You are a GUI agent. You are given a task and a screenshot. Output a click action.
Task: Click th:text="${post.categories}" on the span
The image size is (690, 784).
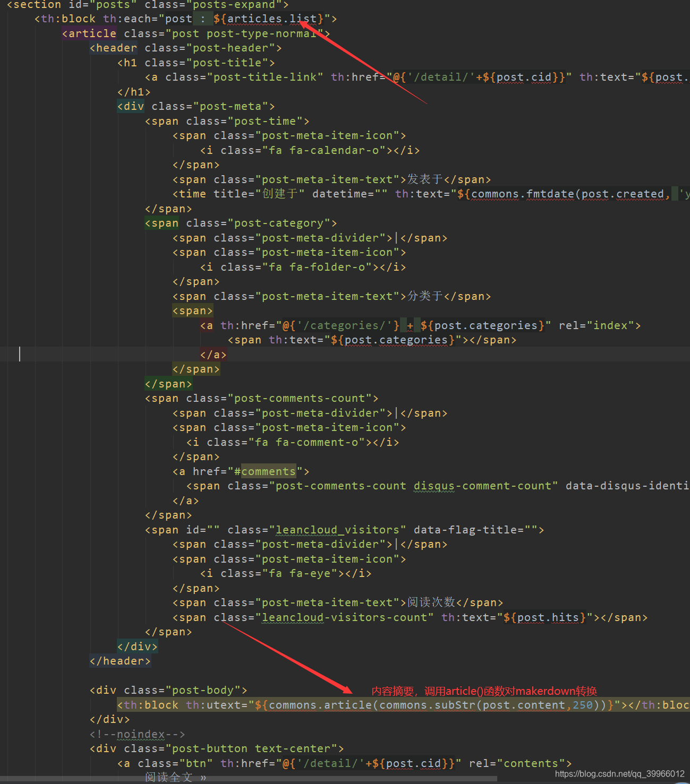point(365,340)
